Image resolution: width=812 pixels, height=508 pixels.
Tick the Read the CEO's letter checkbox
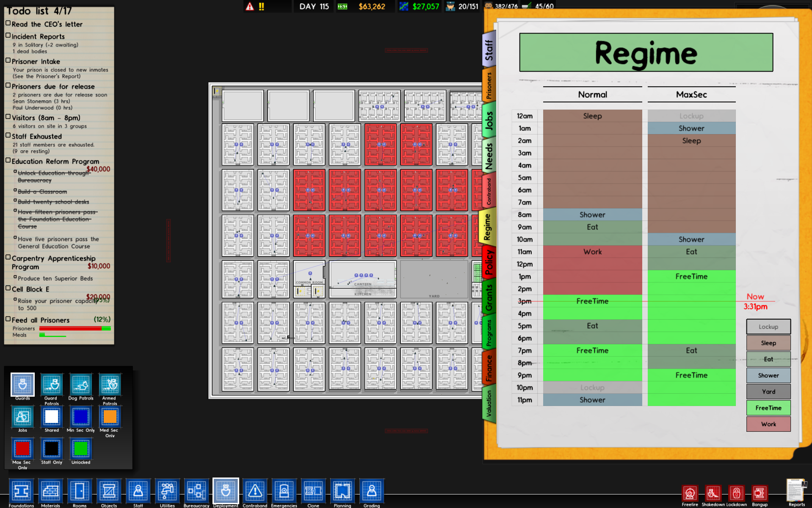coord(8,23)
